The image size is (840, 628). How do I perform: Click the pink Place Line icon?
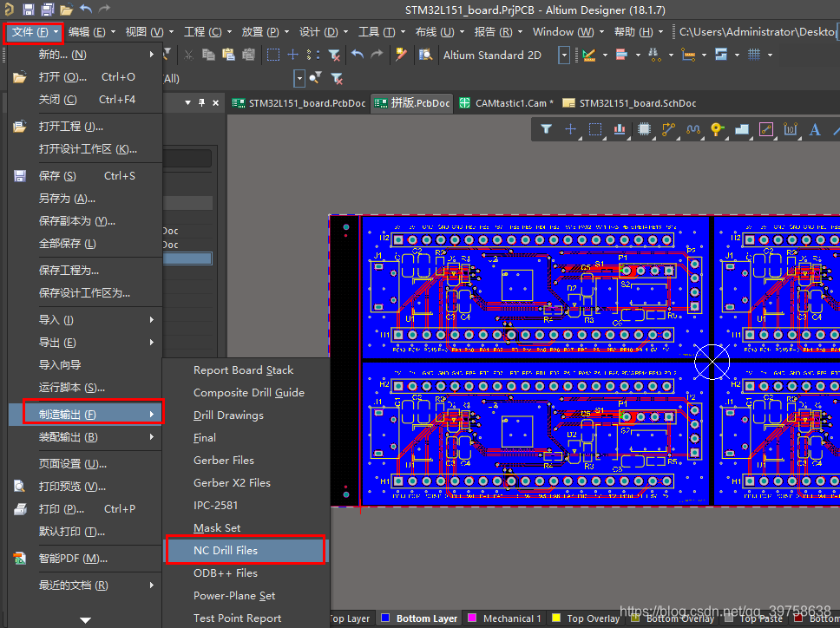766,129
